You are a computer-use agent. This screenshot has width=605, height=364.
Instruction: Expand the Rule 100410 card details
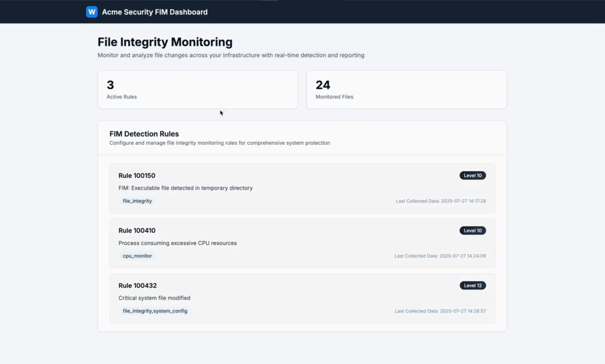pyautogui.click(x=137, y=231)
